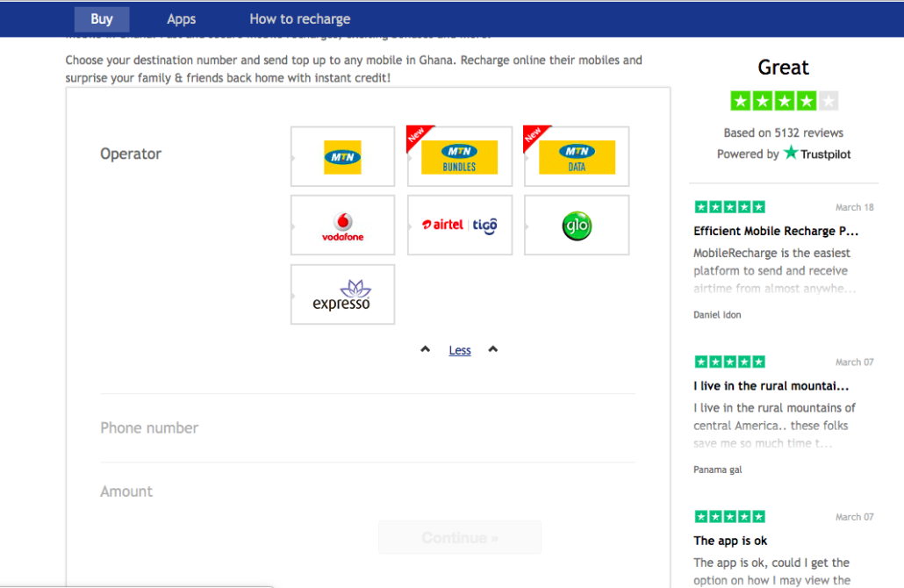Choose the Airtel Tigo operator tile
The width and height of the screenshot is (904, 588).
460,225
